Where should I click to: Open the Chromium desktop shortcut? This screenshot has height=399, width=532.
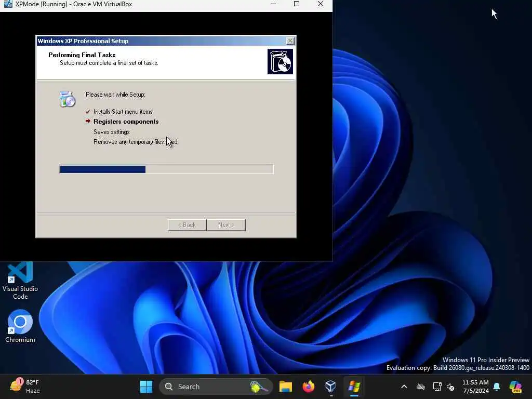20,326
